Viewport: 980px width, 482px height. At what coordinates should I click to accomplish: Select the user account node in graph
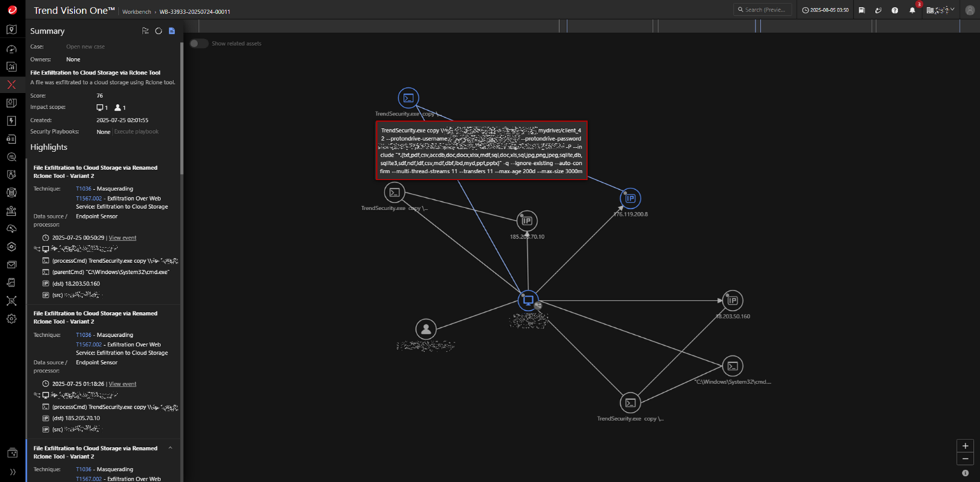pyautogui.click(x=426, y=329)
